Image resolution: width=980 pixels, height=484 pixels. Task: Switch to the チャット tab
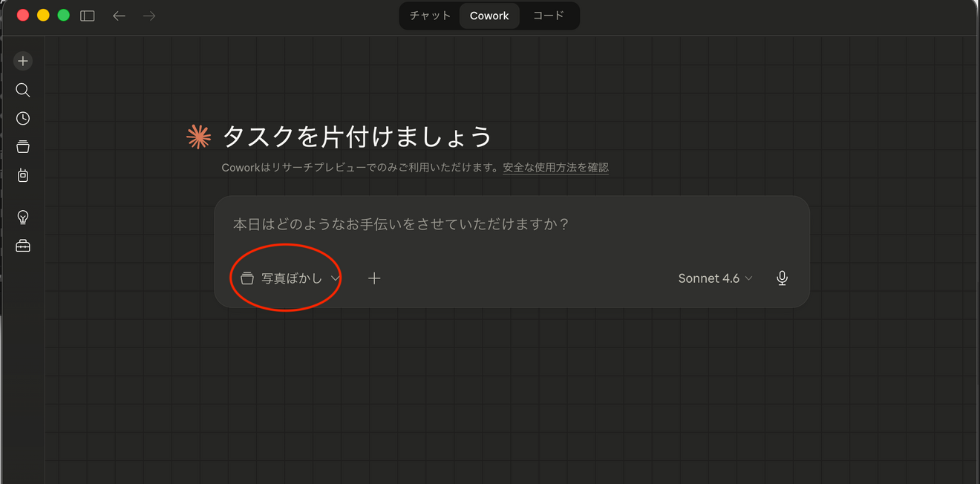[430, 15]
